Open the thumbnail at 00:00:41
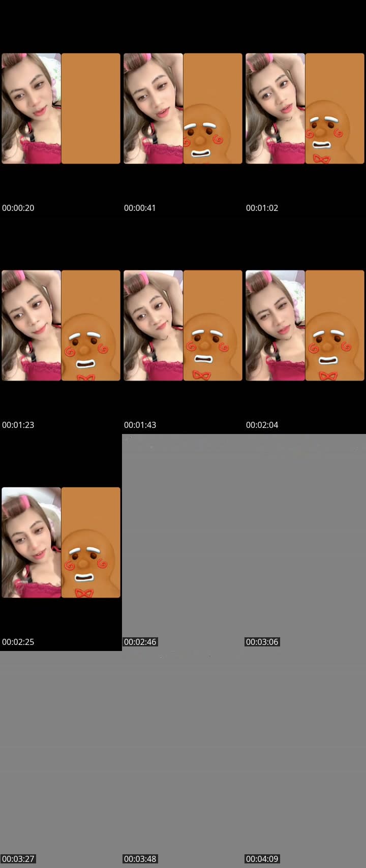The image size is (366, 868). (x=183, y=108)
